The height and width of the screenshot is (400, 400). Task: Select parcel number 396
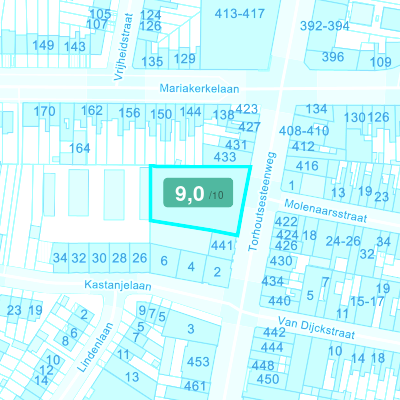[333, 57]
